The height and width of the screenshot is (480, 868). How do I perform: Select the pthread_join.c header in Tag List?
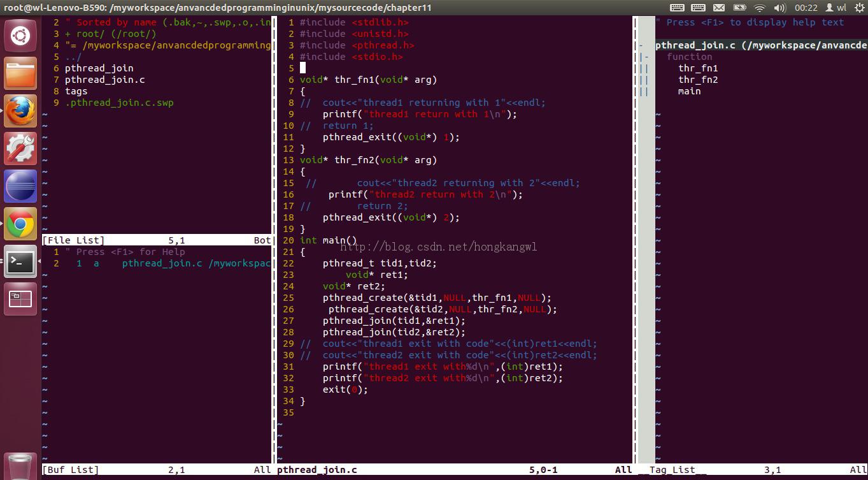tap(761, 45)
